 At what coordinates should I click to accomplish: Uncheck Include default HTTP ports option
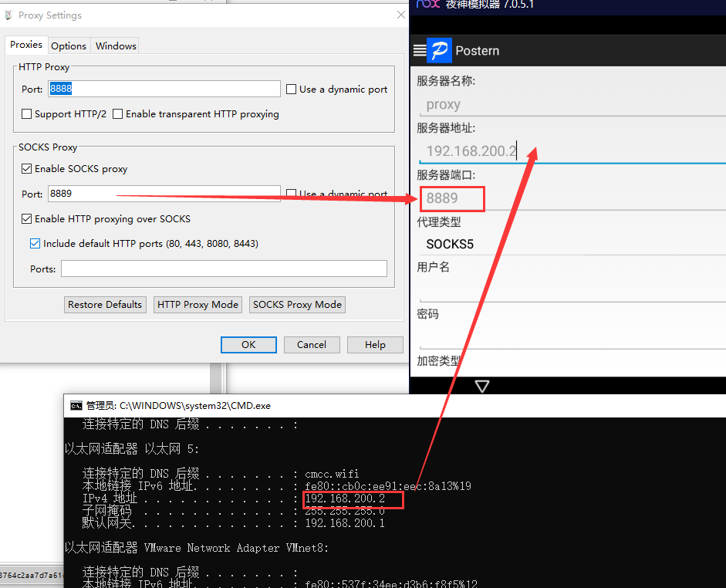35,244
